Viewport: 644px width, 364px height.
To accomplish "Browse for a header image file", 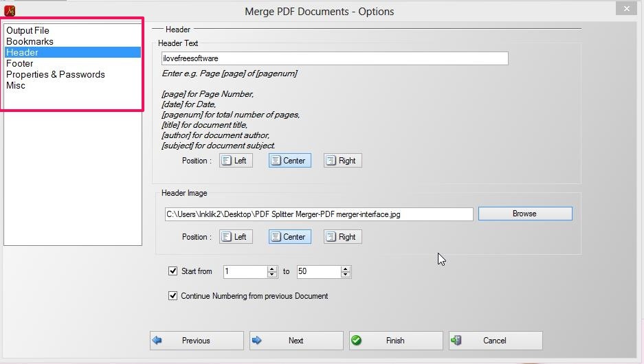I will pos(525,214).
